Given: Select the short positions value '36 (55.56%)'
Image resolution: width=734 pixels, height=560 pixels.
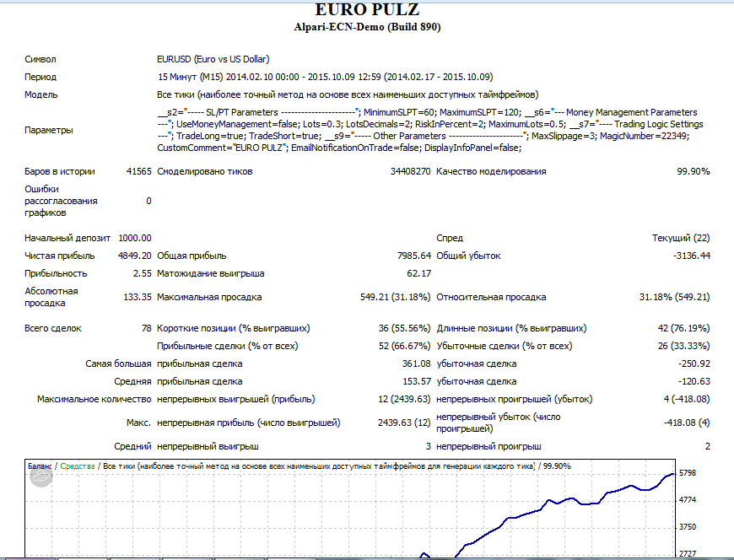Looking at the screenshot, I should [404, 328].
